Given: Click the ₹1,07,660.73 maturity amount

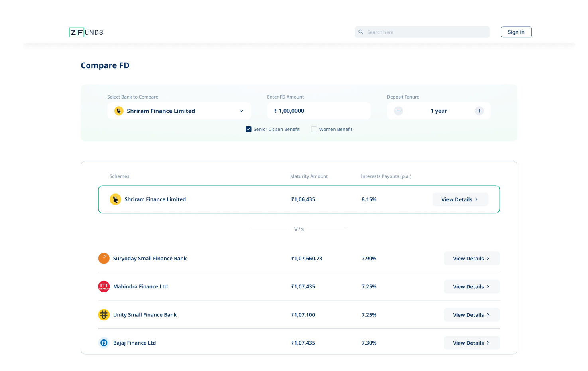Looking at the screenshot, I should pyautogui.click(x=307, y=259).
